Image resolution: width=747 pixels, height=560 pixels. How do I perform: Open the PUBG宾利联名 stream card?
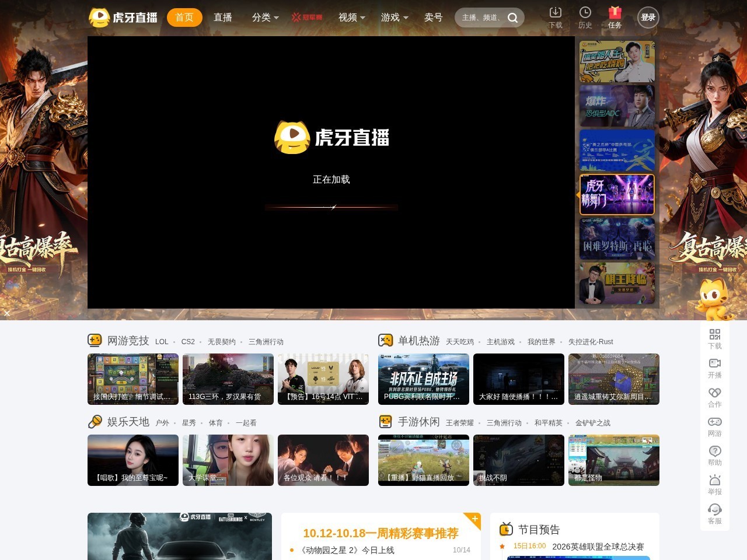tap(424, 379)
